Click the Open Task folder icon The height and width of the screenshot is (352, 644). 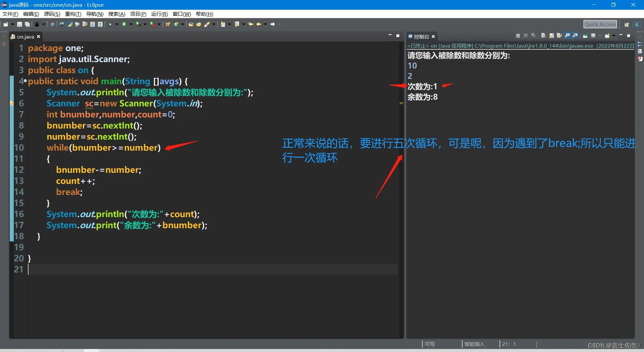(x=199, y=24)
